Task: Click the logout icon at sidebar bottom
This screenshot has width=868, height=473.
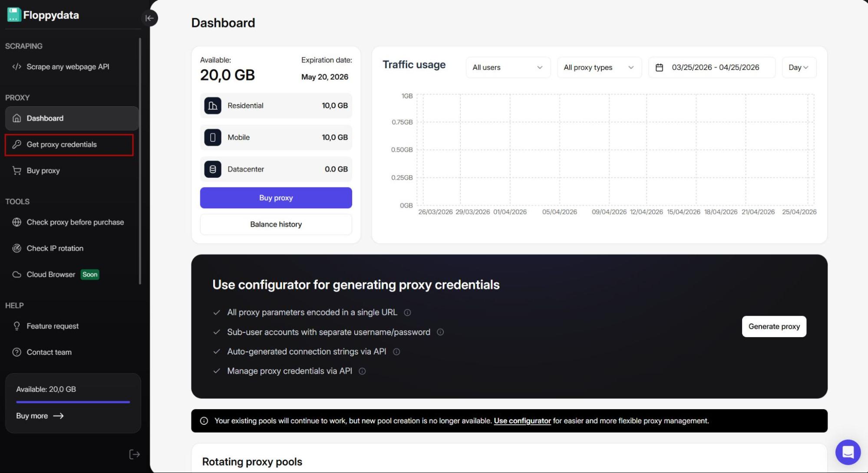Action: click(134, 454)
